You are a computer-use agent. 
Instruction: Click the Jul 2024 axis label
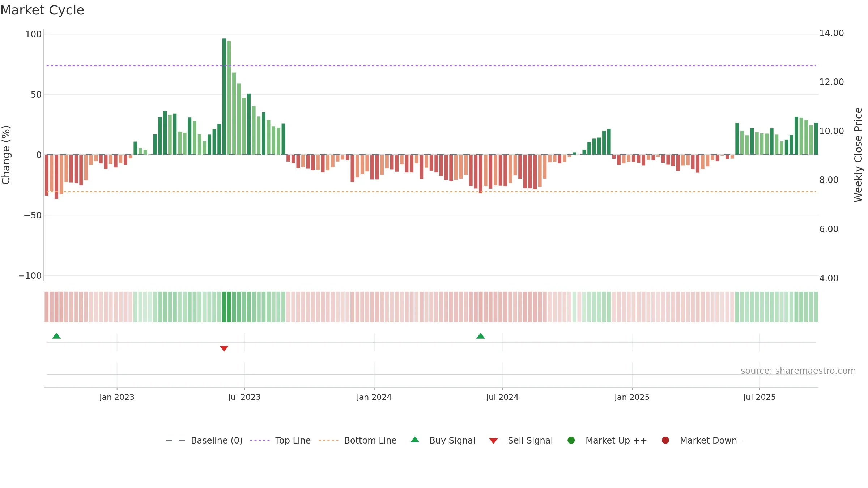[x=502, y=397]
